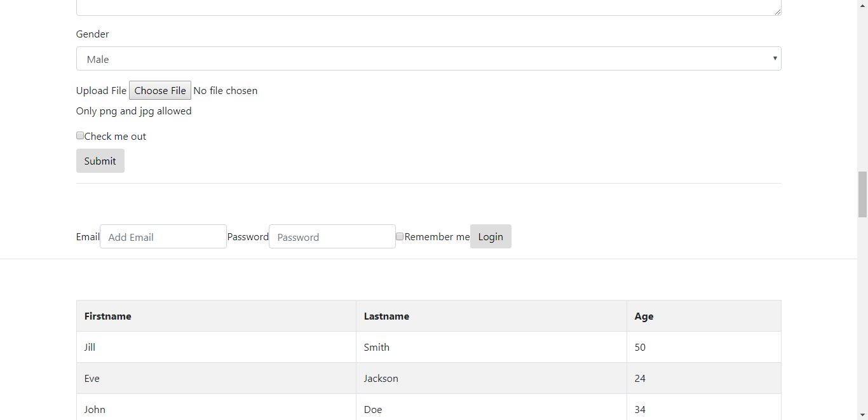The width and height of the screenshot is (868, 420).
Task: Check the "Check me out" checkbox
Action: pyautogui.click(x=80, y=135)
